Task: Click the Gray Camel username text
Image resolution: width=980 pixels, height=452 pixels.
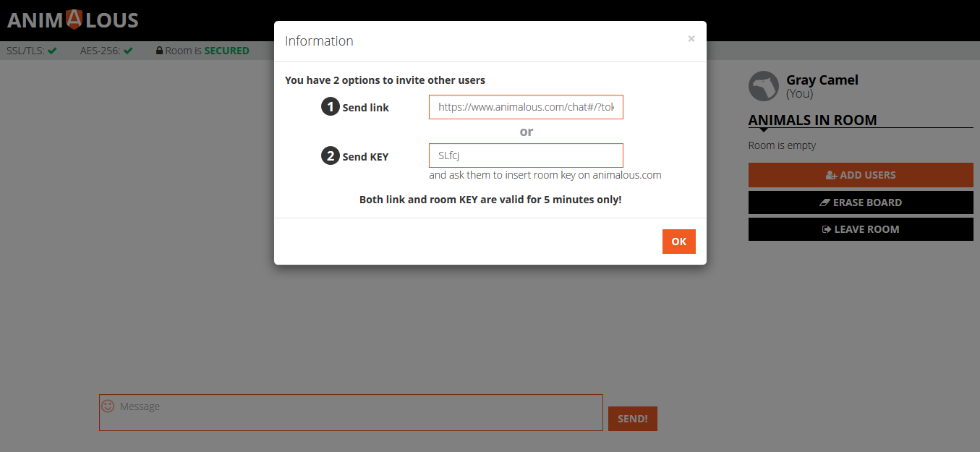Action: pyautogui.click(x=822, y=80)
